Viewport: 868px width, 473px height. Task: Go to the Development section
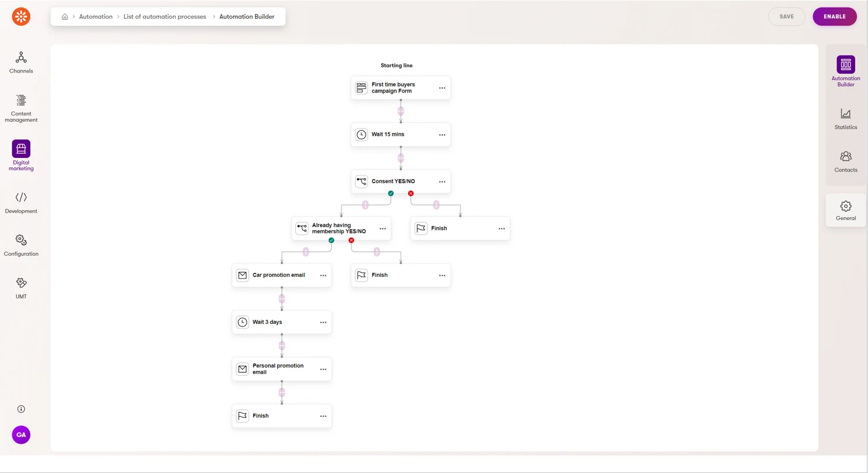pos(21,202)
